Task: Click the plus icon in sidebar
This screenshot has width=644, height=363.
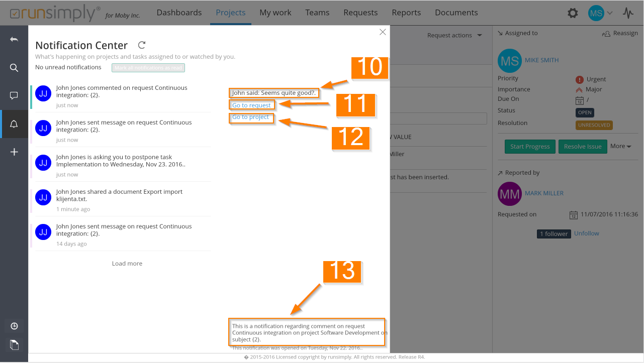Action: click(14, 152)
